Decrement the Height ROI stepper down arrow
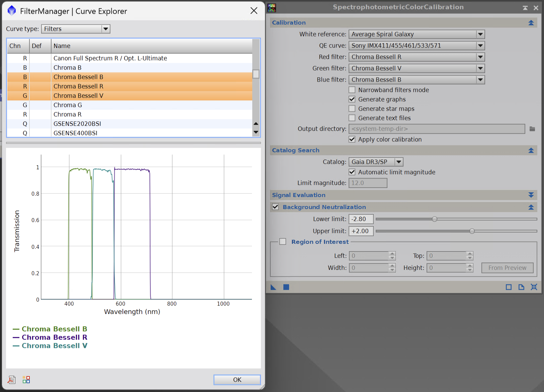The width and height of the screenshot is (544, 392). 470,270
